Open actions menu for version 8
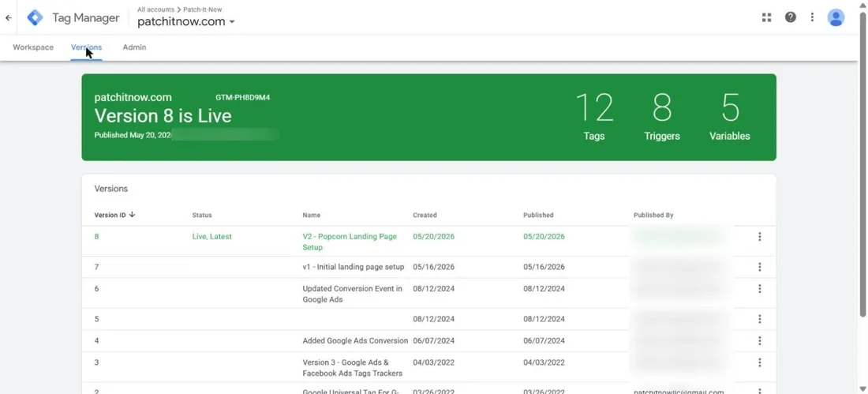This screenshot has height=394, width=868. pyautogui.click(x=759, y=237)
